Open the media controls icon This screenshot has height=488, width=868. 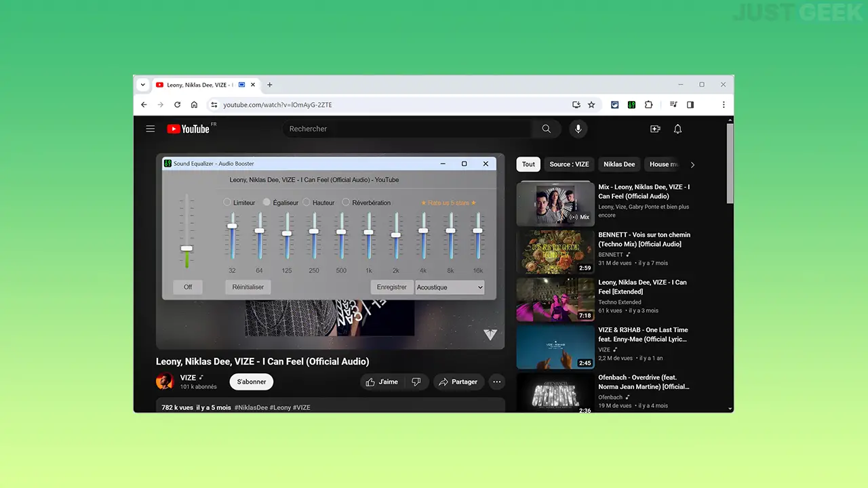click(x=673, y=105)
